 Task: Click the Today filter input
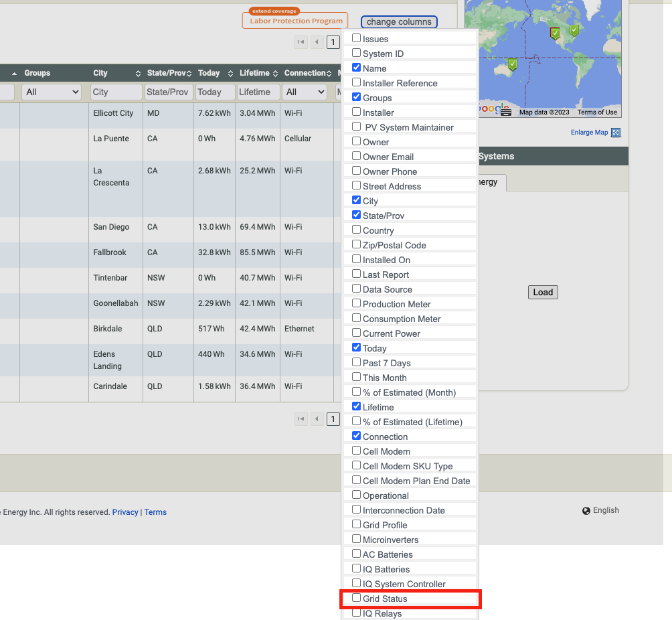pos(215,92)
